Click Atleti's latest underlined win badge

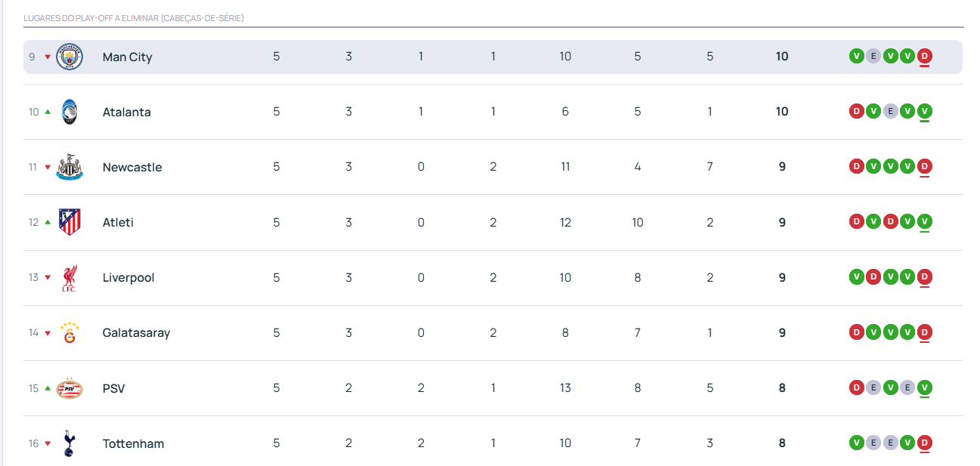click(x=924, y=221)
